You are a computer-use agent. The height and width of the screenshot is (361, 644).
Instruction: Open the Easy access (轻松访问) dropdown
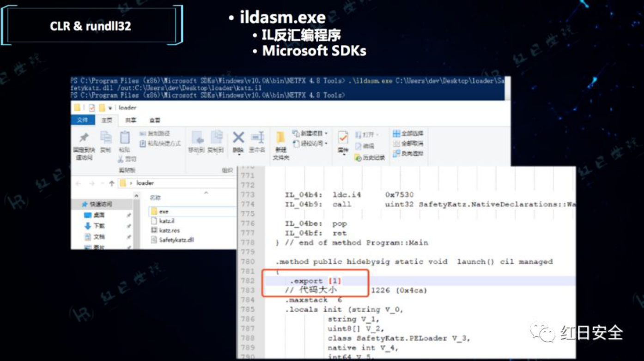[310, 144]
